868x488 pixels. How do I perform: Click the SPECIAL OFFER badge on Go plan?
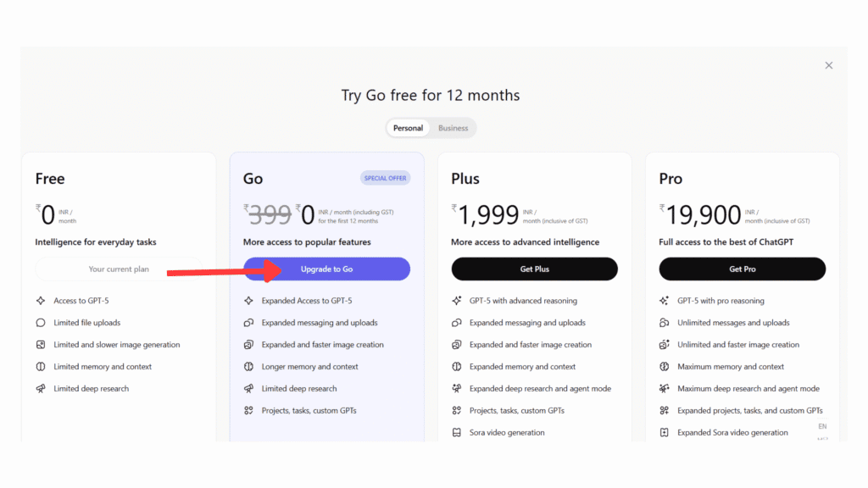pos(385,178)
